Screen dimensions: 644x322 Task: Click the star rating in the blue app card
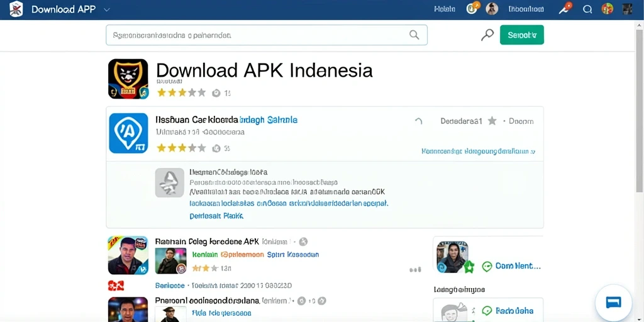point(181,148)
